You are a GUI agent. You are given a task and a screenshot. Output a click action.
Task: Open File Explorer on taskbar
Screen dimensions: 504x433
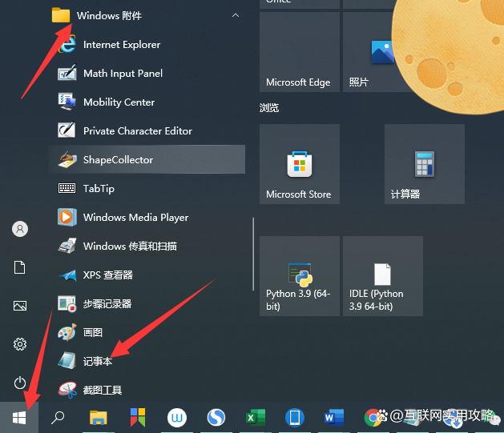pyautogui.click(x=98, y=418)
